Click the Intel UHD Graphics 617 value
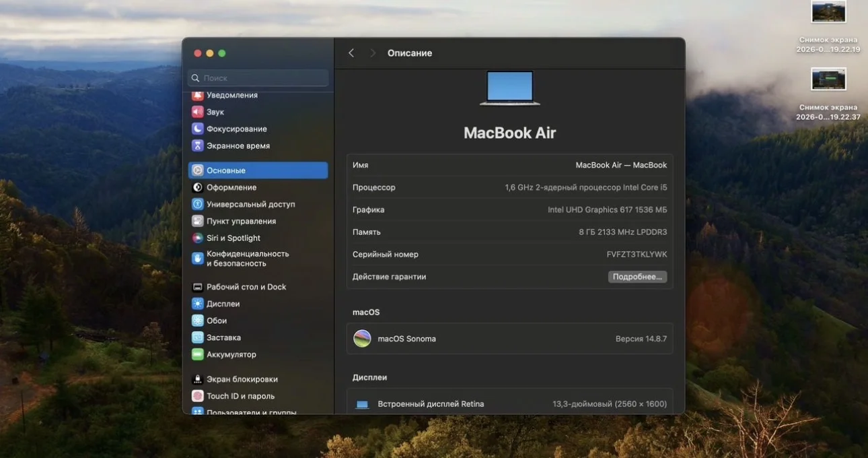The width and height of the screenshot is (868, 458). coord(607,209)
